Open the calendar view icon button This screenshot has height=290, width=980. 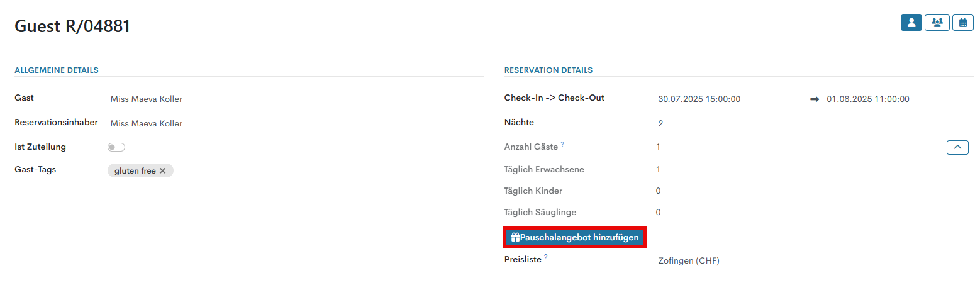point(962,23)
